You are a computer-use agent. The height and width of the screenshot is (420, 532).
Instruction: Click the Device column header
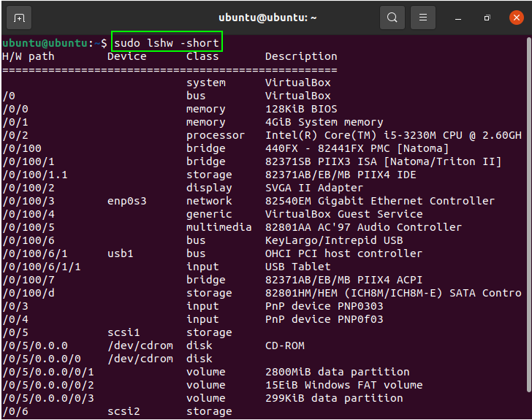click(127, 56)
